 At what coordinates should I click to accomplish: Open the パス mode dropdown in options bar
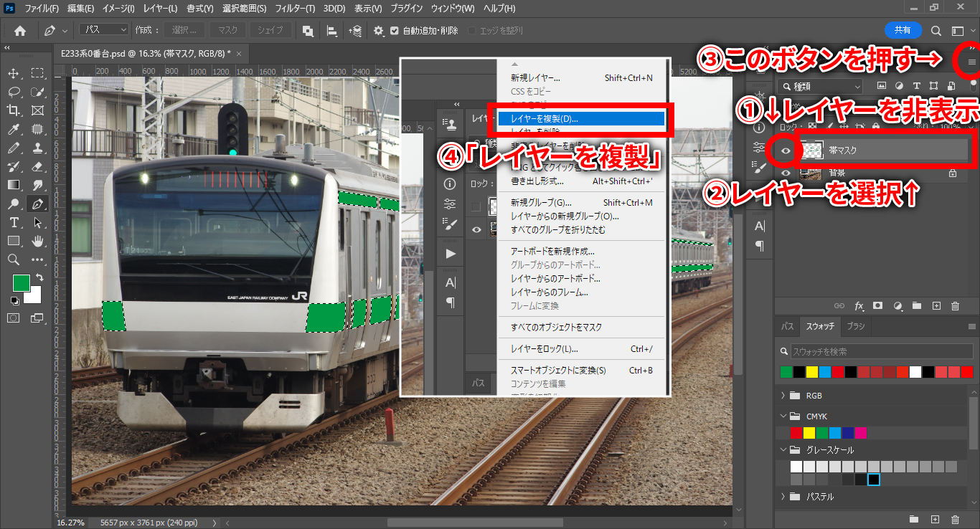tap(104, 30)
